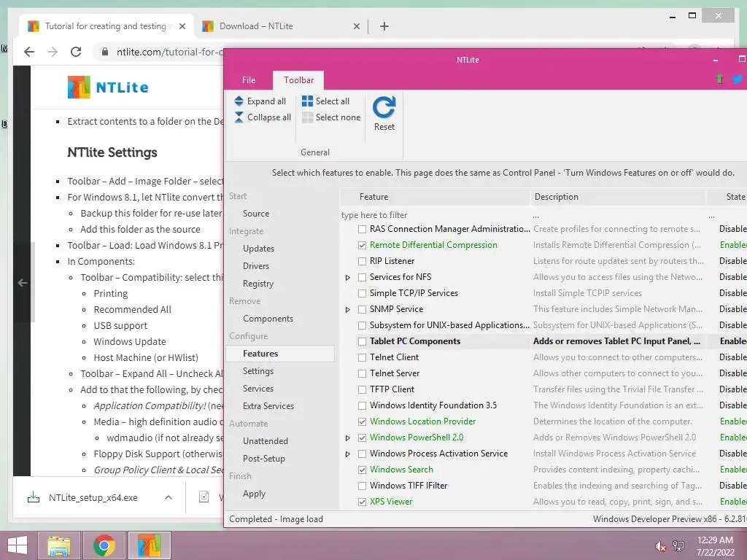Image resolution: width=747 pixels, height=560 pixels.
Task: Close the Tutorial for creating tab
Action: point(182,26)
